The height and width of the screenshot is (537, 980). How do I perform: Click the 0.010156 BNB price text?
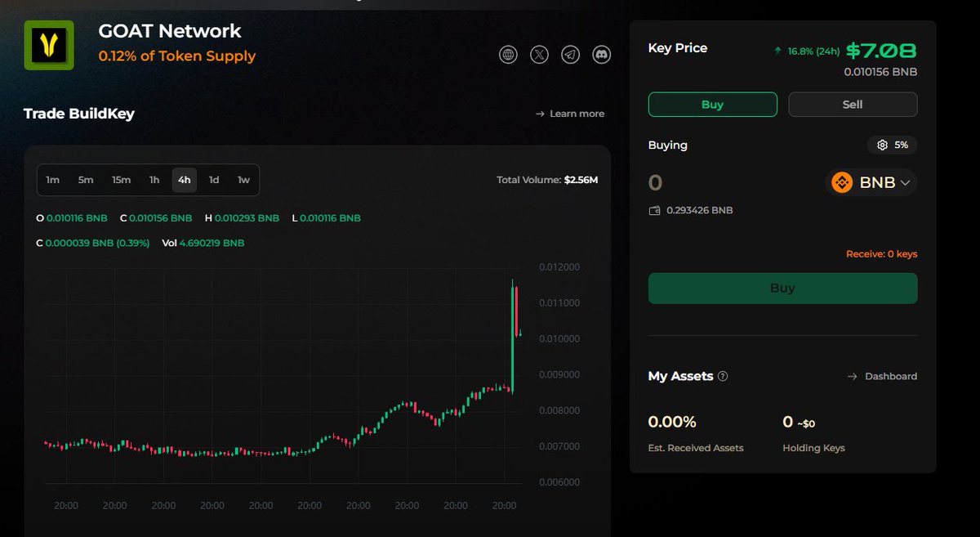(880, 72)
